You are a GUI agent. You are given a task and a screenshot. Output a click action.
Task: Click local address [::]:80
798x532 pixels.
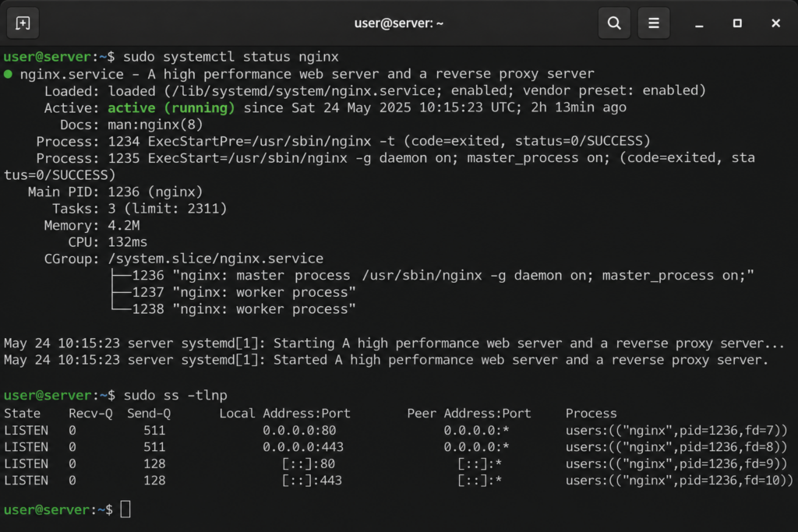309,464
